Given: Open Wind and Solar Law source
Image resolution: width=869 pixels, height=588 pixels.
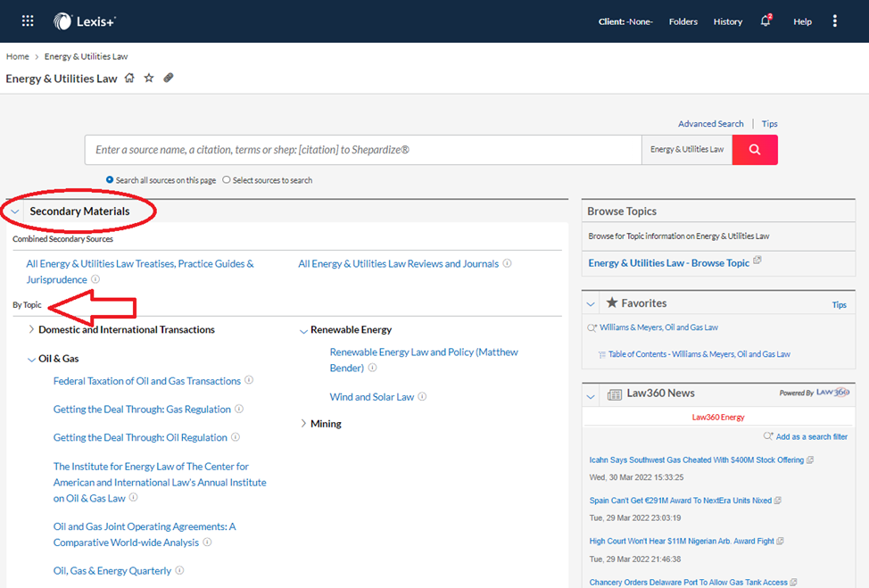Looking at the screenshot, I should [x=372, y=397].
